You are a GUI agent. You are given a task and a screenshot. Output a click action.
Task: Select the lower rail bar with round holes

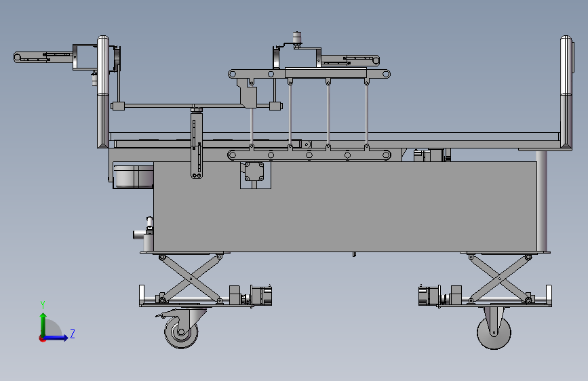click(309, 155)
